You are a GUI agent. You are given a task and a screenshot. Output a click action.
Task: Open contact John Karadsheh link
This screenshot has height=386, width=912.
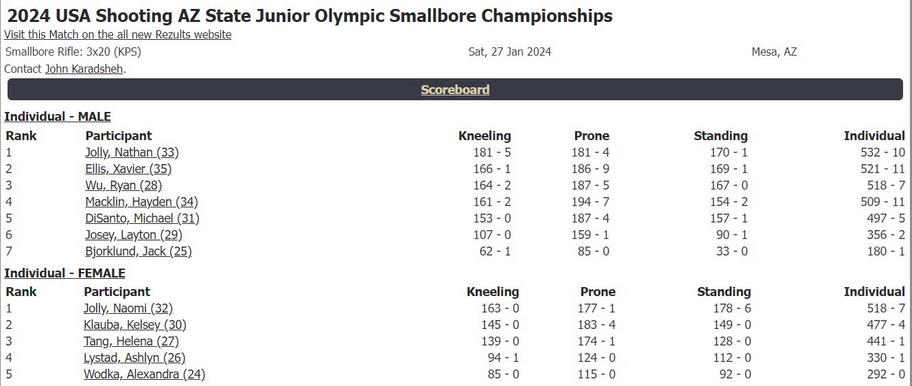84,69
